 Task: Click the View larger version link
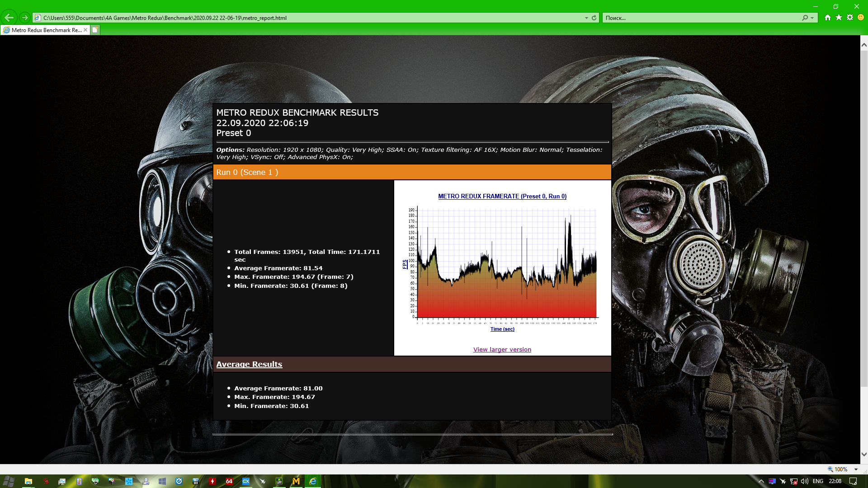[x=502, y=349]
